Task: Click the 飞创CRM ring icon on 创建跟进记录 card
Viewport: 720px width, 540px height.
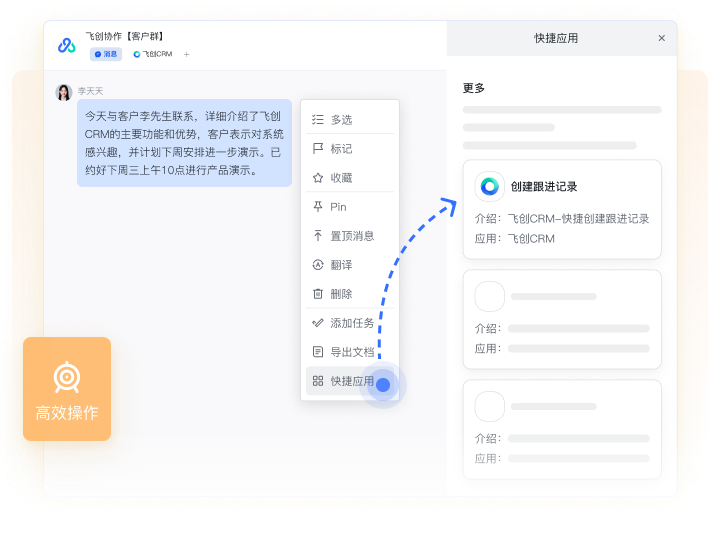Action: coord(489,186)
